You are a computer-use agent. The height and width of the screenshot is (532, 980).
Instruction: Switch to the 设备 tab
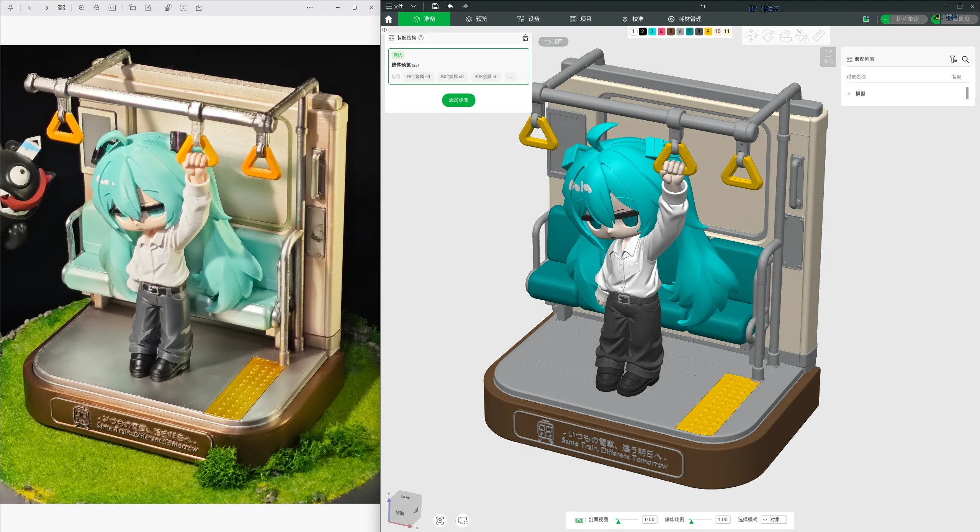[x=528, y=19]
